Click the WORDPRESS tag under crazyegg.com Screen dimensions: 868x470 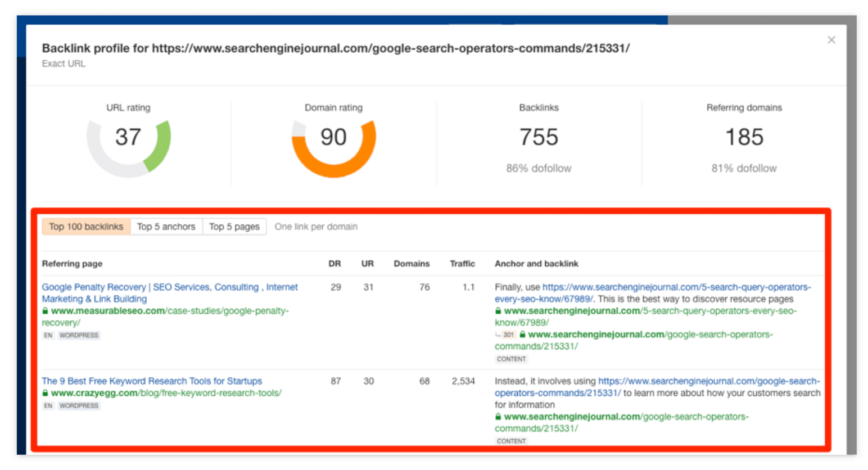(x=79, y=405)
